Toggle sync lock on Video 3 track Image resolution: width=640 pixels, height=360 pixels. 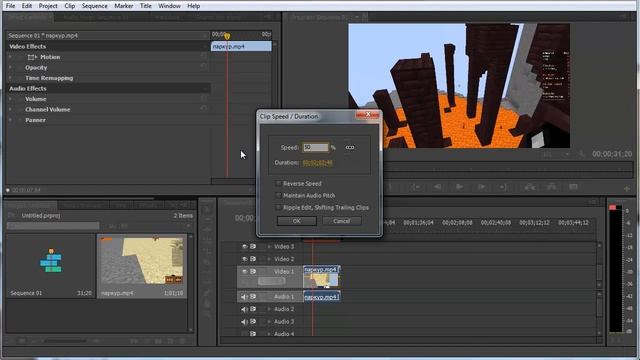point(253,247)
